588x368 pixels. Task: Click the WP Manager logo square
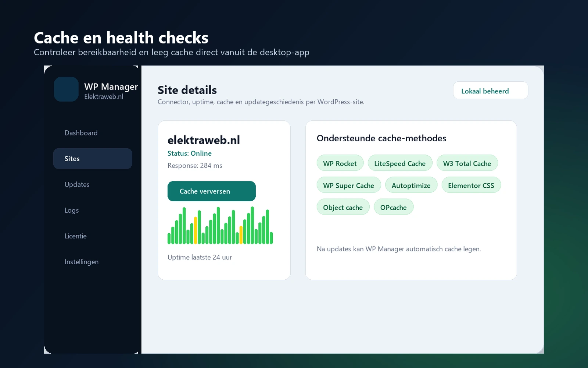(66, 89)
